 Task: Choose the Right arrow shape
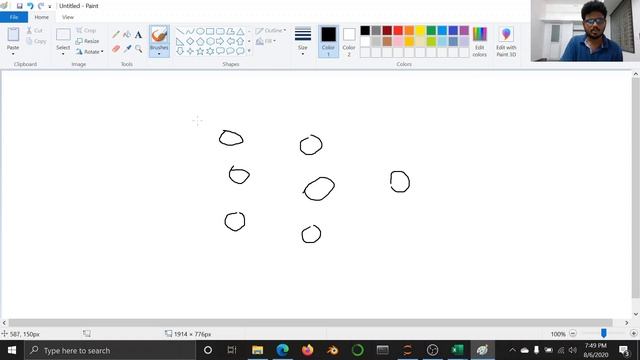(x=220, y=41)
